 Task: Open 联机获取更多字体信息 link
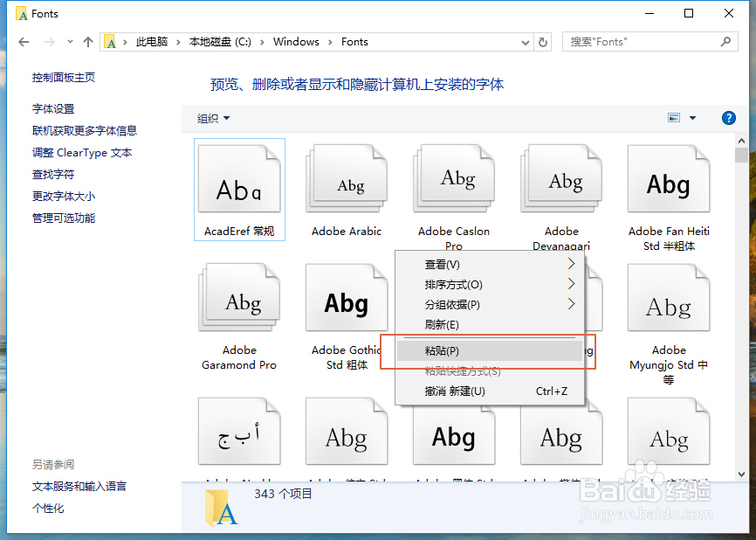pos(85,131)
